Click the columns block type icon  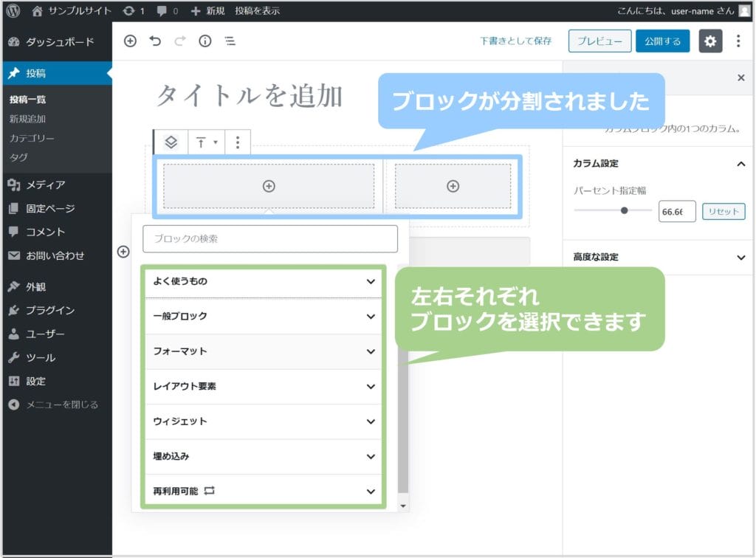[171, 142]
